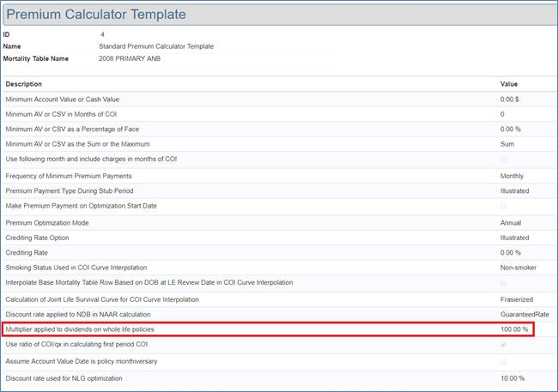Select the Monthly payment frequency value
Screen dimensions: 558x392
click(x=513, y=175)
